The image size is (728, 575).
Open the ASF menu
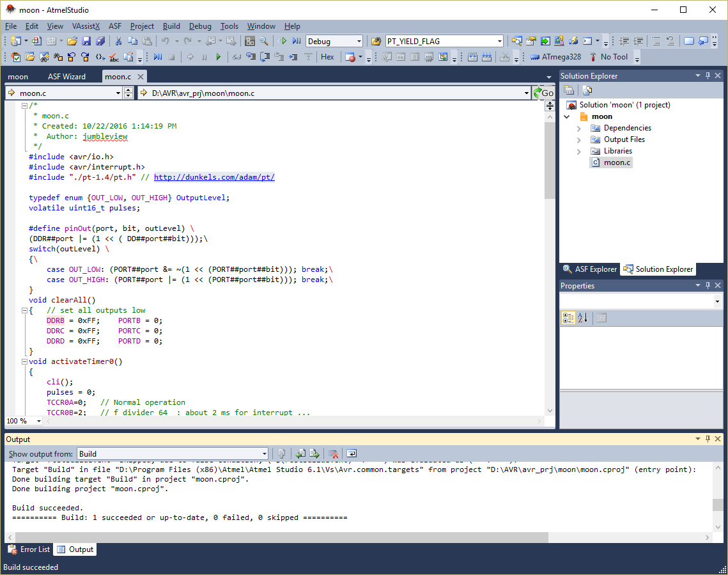point(114,26)
